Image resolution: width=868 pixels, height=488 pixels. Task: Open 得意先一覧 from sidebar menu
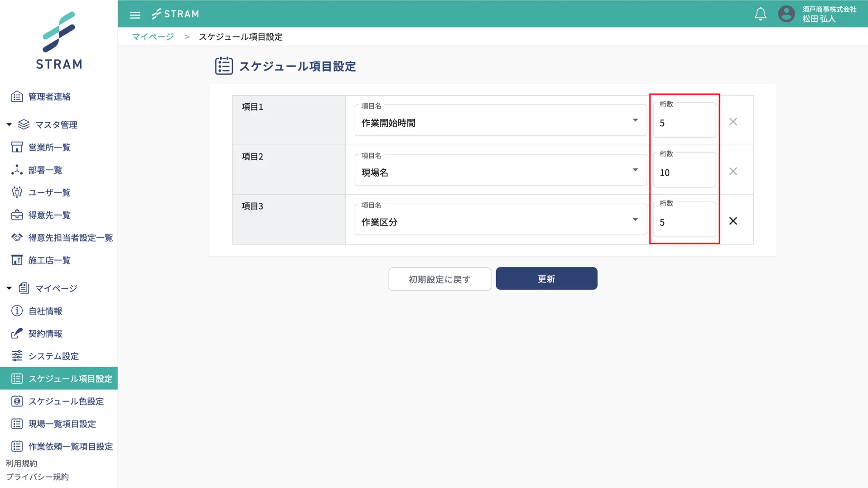tap(49, 215)
